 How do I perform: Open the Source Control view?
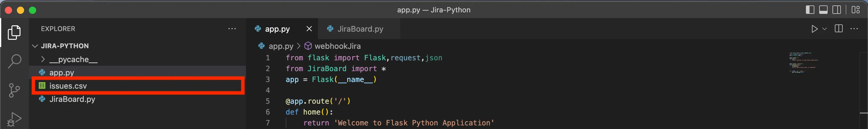(14, 90)
